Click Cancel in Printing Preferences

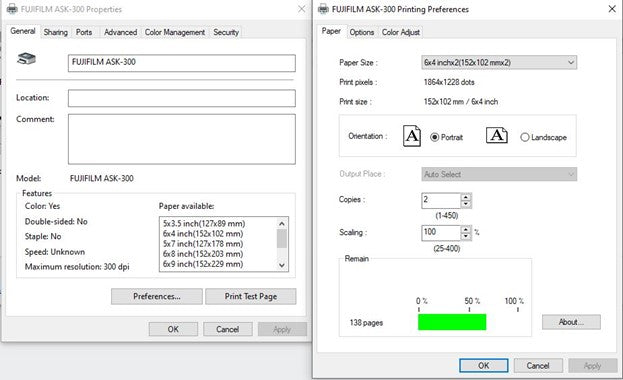(x=538, y=366)
